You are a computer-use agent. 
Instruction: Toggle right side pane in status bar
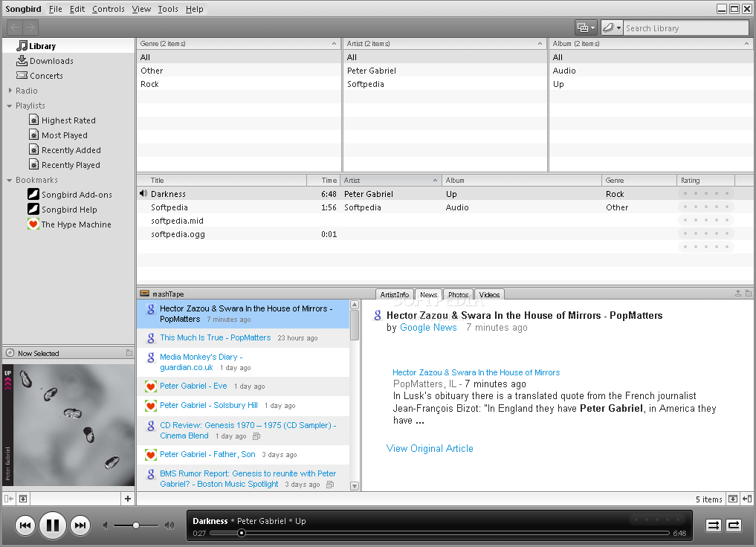point(747,499)
